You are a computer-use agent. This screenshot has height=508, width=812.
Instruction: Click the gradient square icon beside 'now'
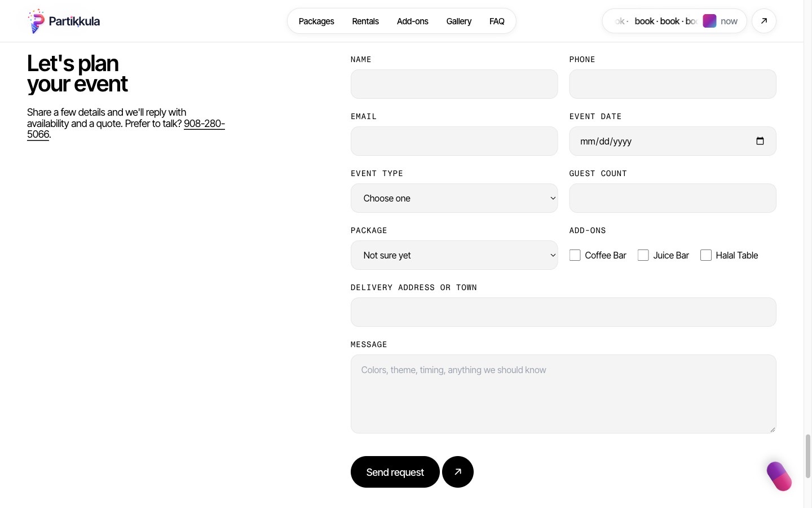click(x=709, y=21)
